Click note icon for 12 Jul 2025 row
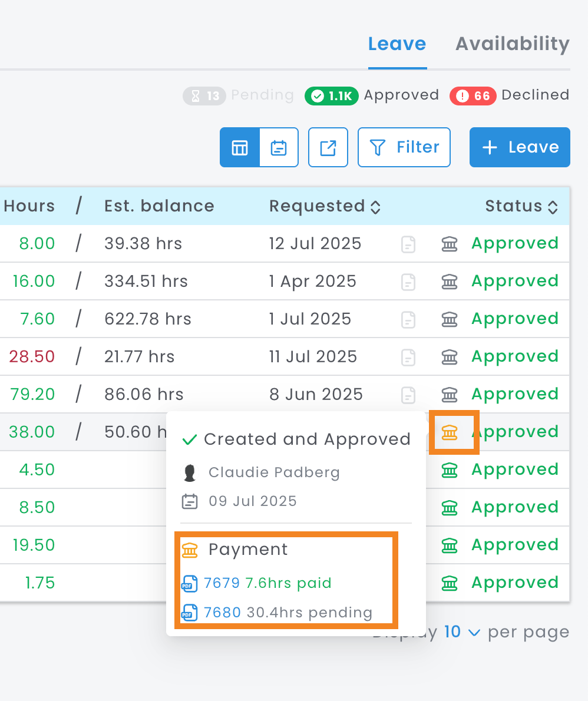588x701 pixels. click(x=408, y=244)
